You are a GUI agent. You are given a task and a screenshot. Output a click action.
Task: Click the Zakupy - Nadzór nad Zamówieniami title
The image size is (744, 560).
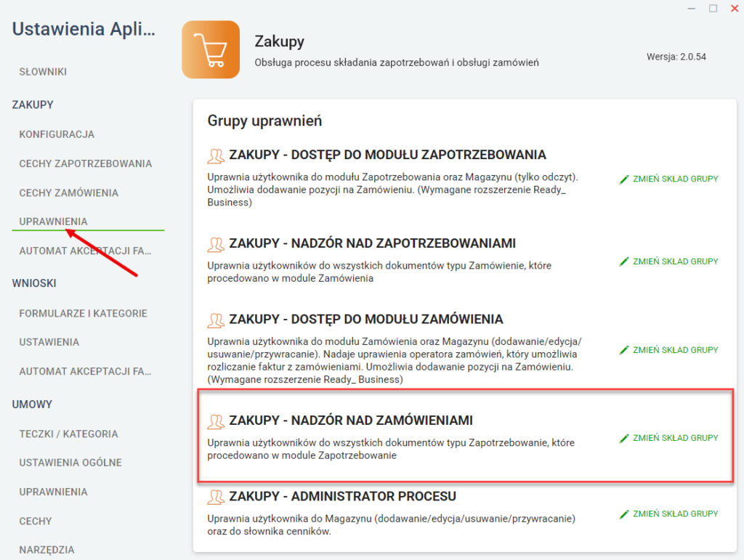coord(351,421)
